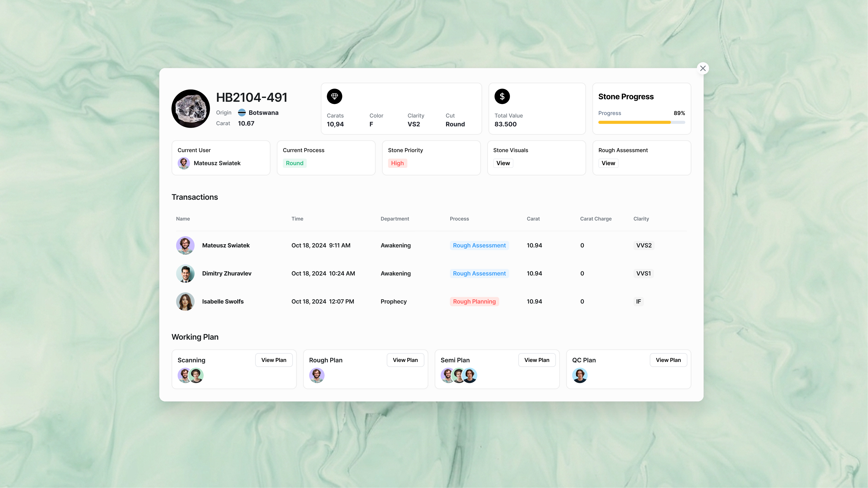Click the Total Value amount 83.500
Viewport: 868px width, 488px height.
505,124
